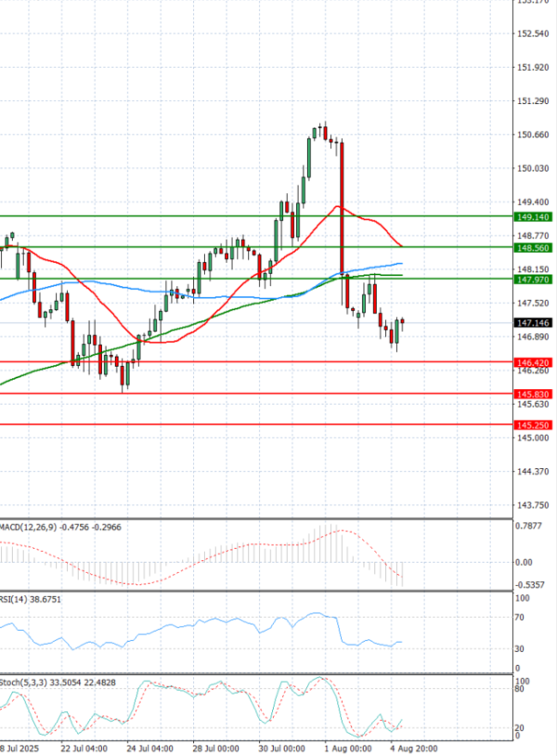Click the 150.030 price axis value

pos(533,168)
